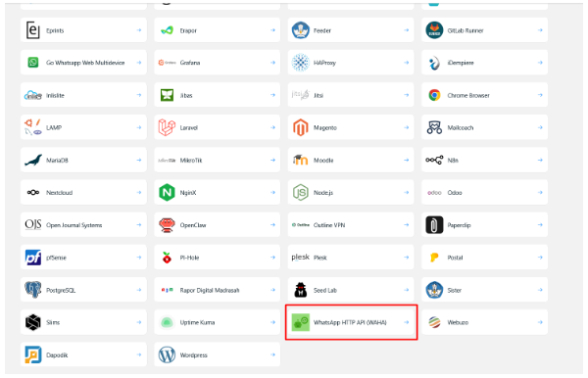
Task: Click the OJS logo icon
Action: pos(33,224)
